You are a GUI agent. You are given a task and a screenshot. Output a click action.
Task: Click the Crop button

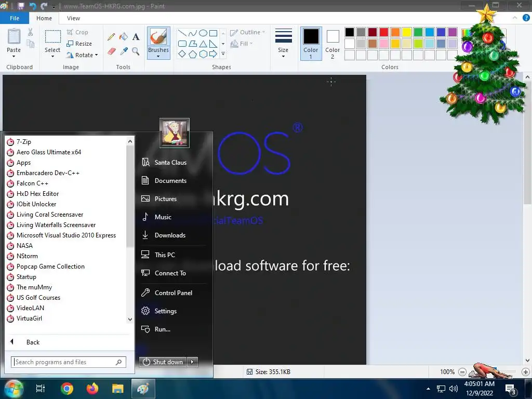(x=78, y=32)
